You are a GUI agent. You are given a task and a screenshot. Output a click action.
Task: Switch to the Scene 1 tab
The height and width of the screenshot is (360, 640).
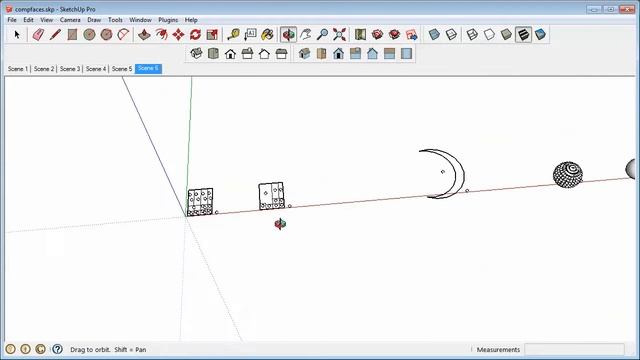(x=18, y=69)
